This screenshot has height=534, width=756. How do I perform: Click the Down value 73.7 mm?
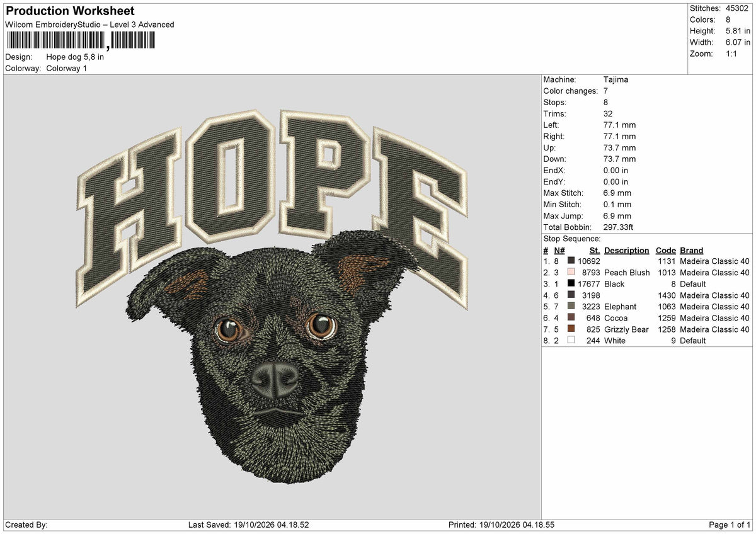click(x=619, y=159)
